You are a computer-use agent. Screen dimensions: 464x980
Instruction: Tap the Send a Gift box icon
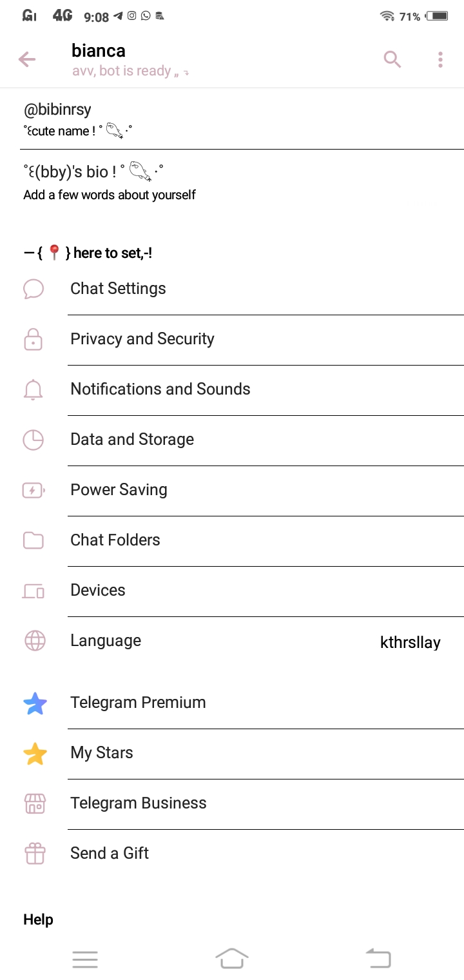[x=35, y=854]
